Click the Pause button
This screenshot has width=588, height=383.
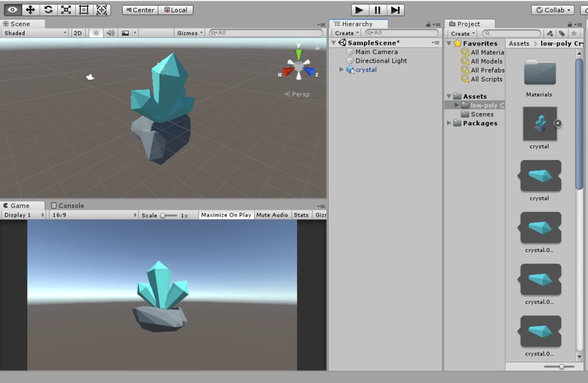[377, 10]
